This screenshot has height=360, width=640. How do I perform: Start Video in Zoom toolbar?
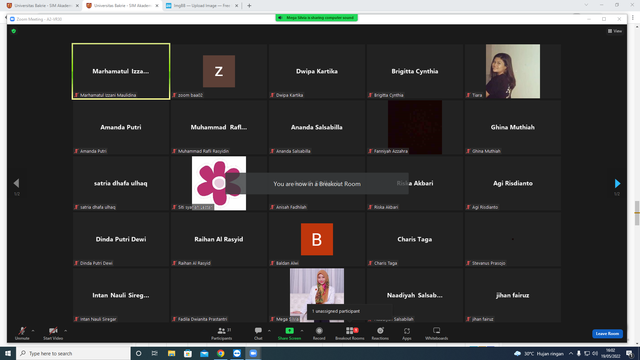(53, 333)
